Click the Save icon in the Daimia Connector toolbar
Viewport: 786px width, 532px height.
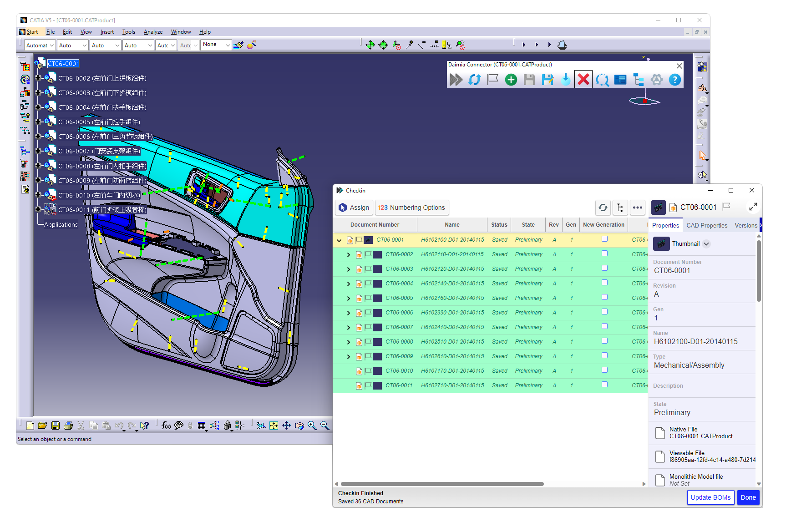[x=528, y=80]
